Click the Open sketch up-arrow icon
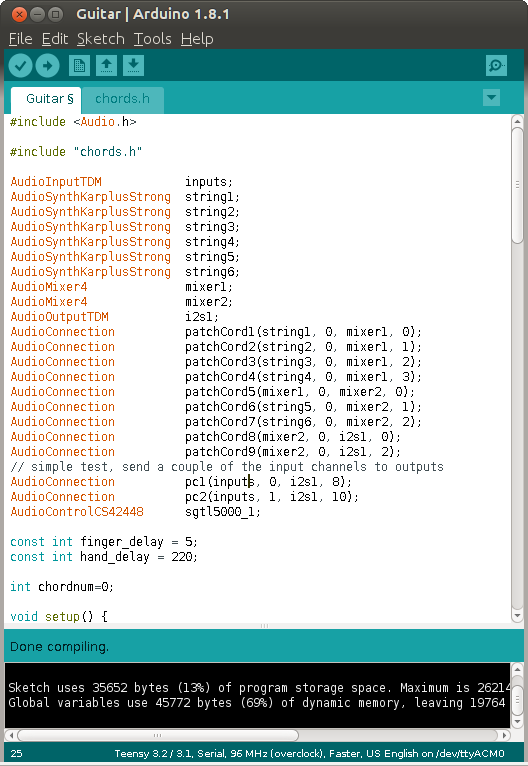The height and width of the screenshot is (766, 528). 106,65
